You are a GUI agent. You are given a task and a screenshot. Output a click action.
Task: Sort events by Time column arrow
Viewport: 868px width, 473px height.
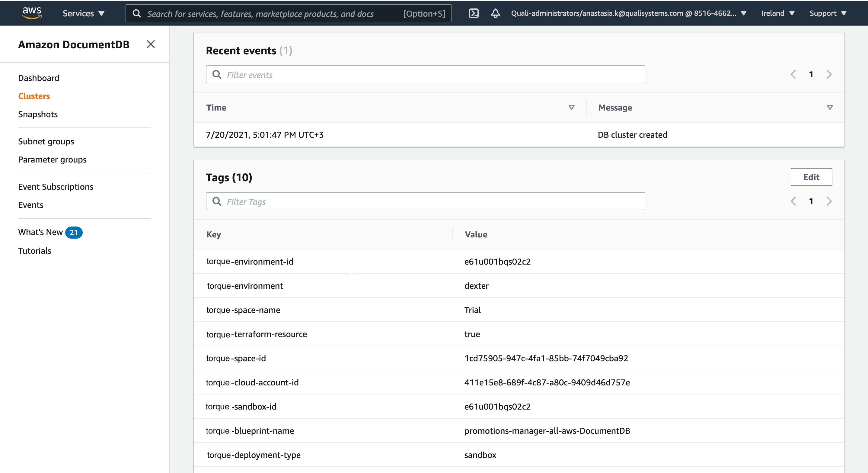[x=571, y=108]
